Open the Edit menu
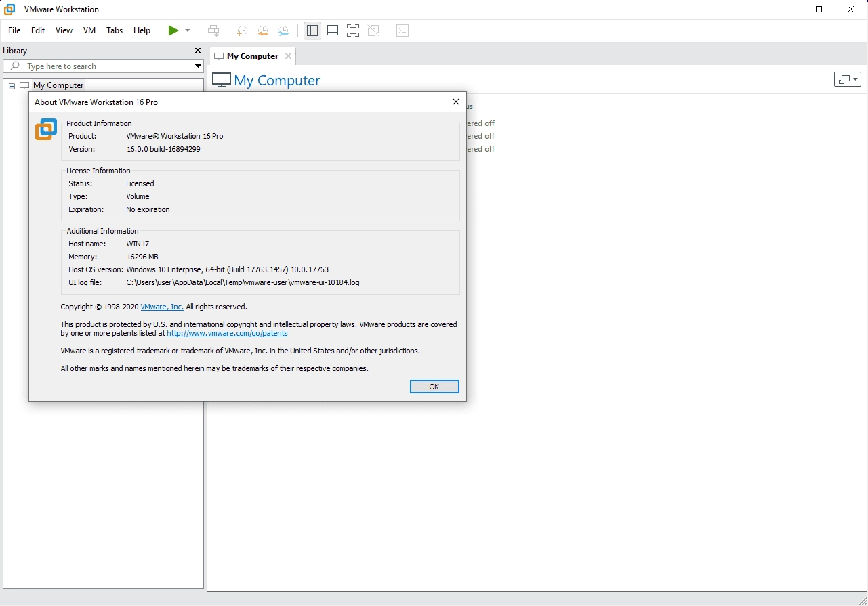The width and height of the screenshot is (868, 606). [38, 30]
